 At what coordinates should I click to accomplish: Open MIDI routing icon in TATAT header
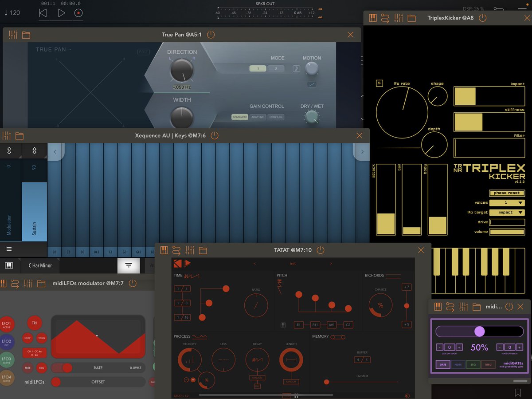click(176, 250)
